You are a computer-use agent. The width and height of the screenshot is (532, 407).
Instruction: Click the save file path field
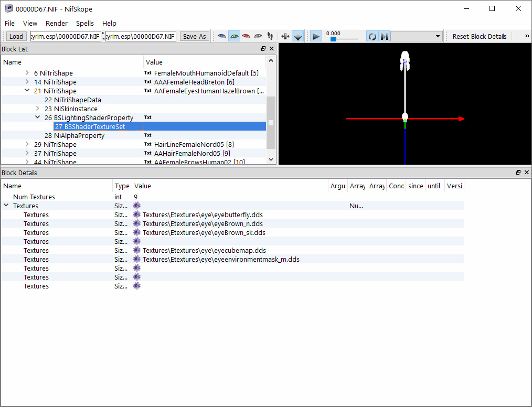tap(141, 36)
